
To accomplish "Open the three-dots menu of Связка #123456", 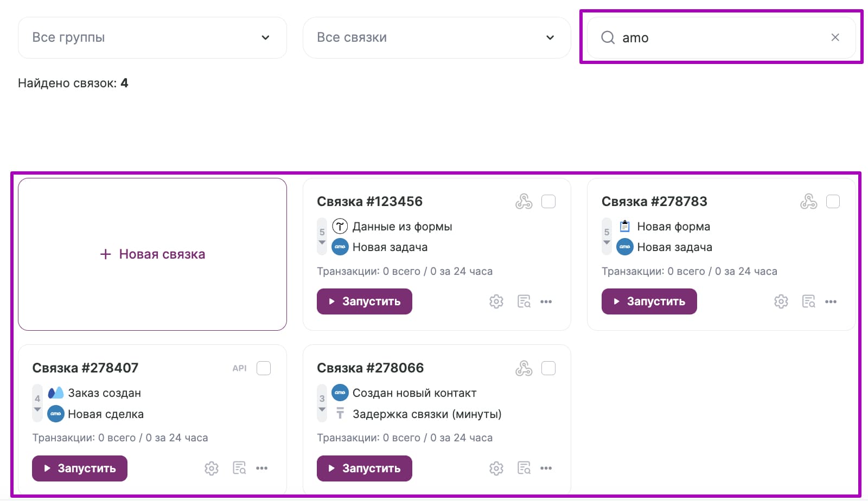I will pos(546,301).
